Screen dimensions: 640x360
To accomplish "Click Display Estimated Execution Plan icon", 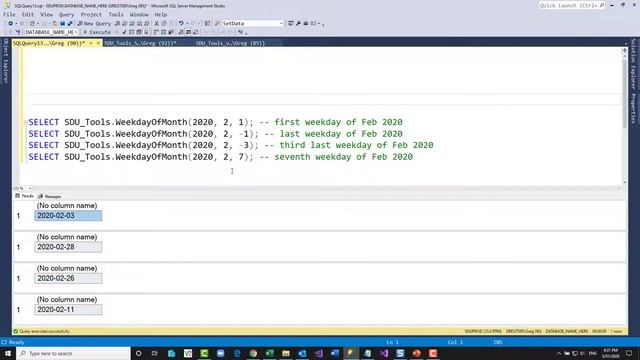I will click(x=131, y=32).
